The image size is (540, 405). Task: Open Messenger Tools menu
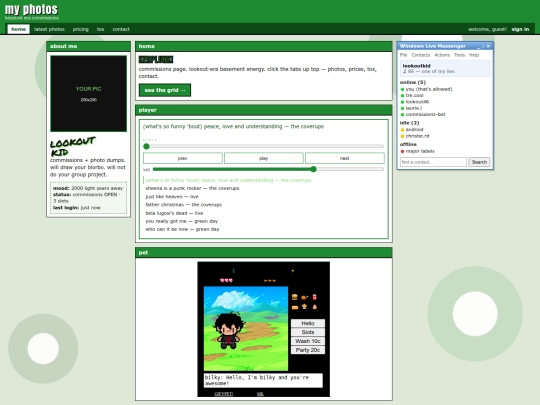point(459,55)
